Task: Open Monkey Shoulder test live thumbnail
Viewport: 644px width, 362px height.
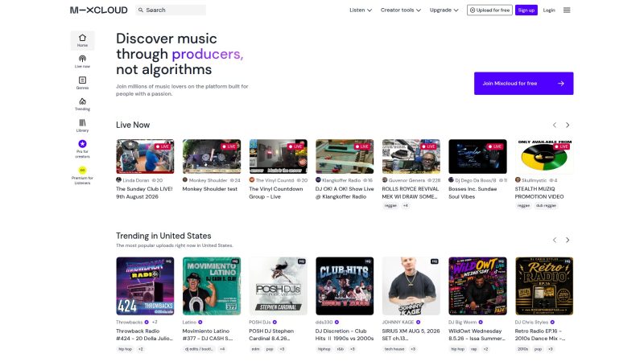Action: click(212, 156)
